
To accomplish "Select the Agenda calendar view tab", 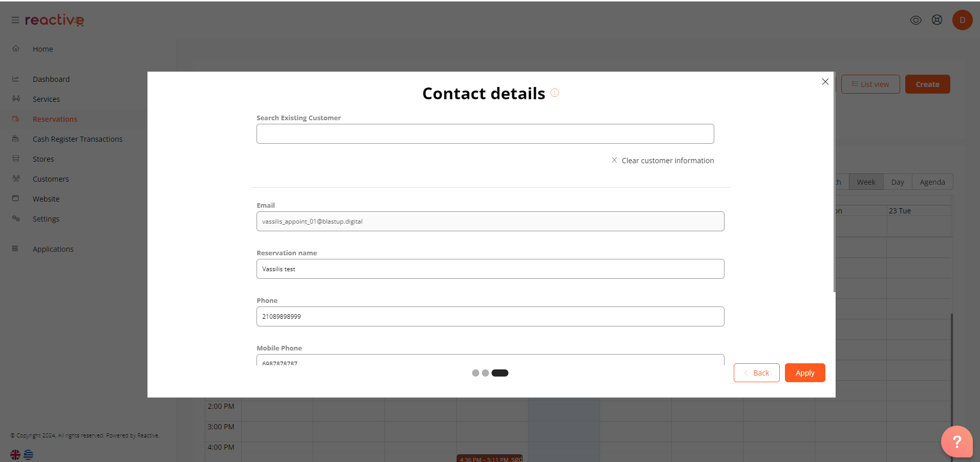I will pos(932,182).
